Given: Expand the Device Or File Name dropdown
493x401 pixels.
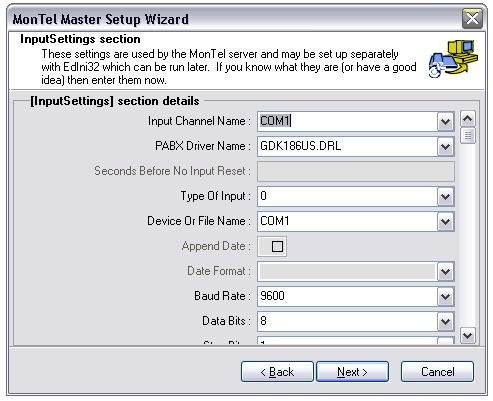Looking at the screenshot, I should tap(446, 221).
